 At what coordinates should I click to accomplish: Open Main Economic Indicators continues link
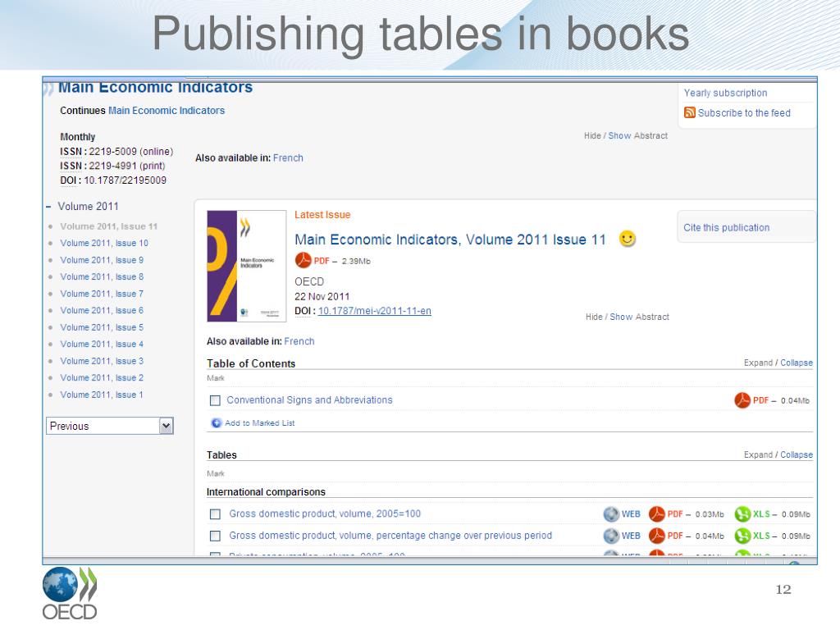[167, 111]
